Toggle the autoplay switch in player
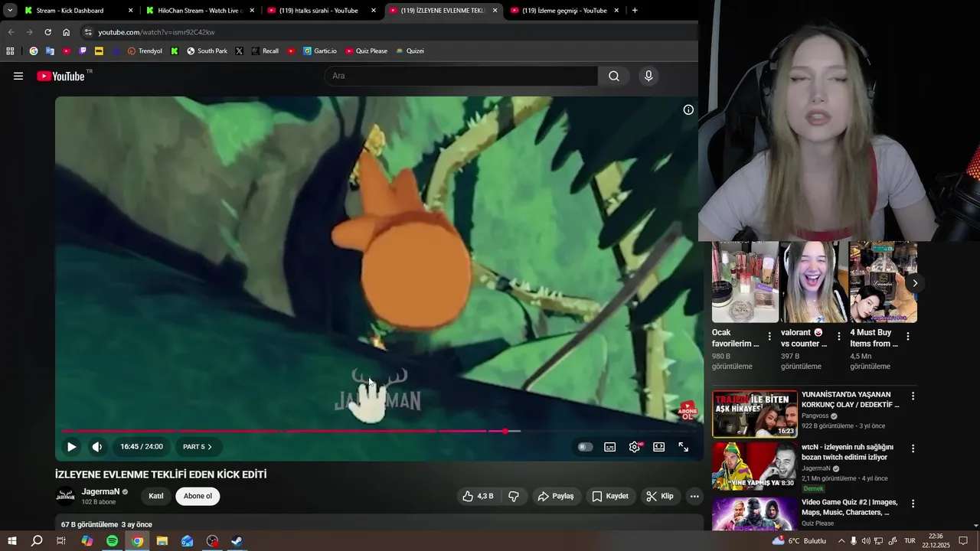 [x=585, y=447]
